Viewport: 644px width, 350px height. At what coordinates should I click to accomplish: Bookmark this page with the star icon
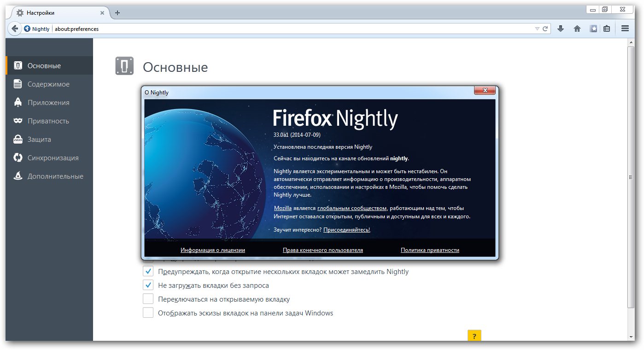pos(594,29)
